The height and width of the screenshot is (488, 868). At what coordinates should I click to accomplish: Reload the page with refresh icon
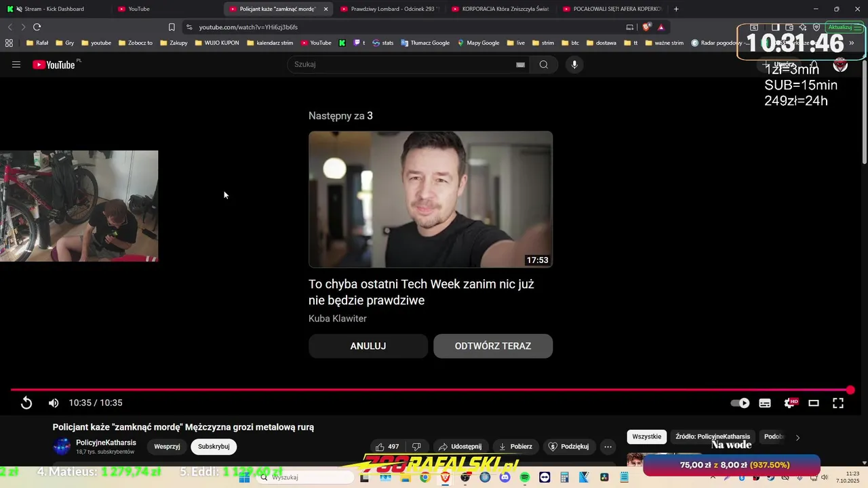37,27
